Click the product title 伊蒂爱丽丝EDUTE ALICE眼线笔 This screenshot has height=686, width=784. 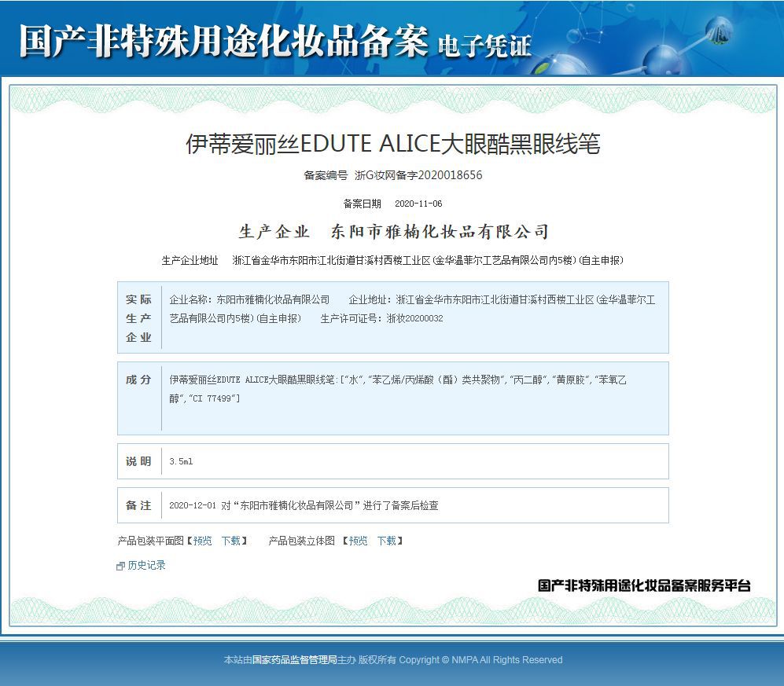[x=392, y=145]
